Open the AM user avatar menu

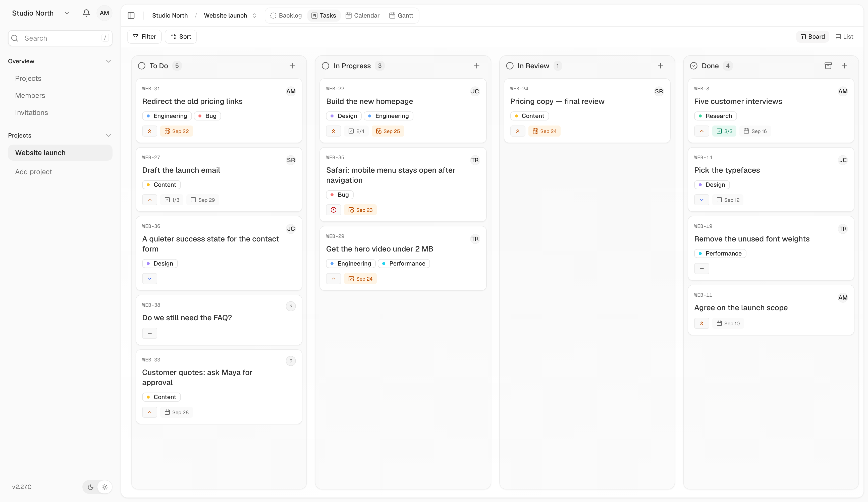[104, 13]
